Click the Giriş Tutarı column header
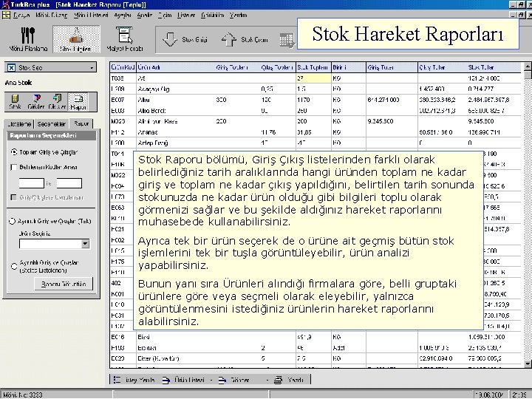The image size is (532, 399). (392, 67)
